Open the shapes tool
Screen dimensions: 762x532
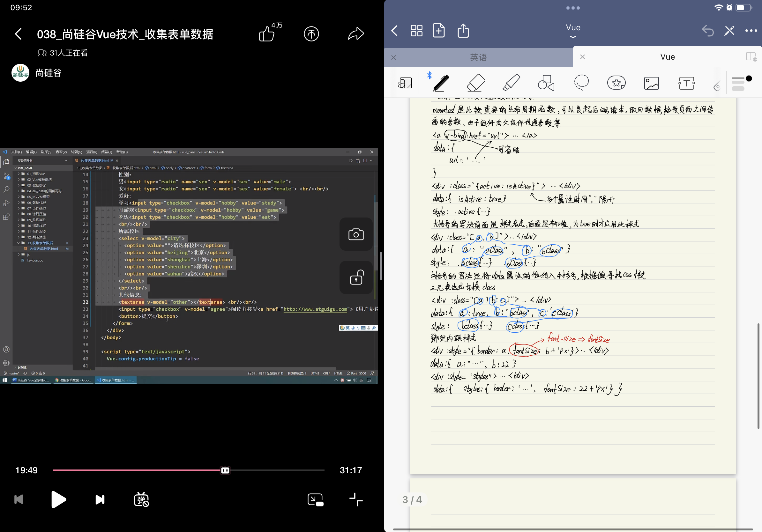click(x=546, y=83)
